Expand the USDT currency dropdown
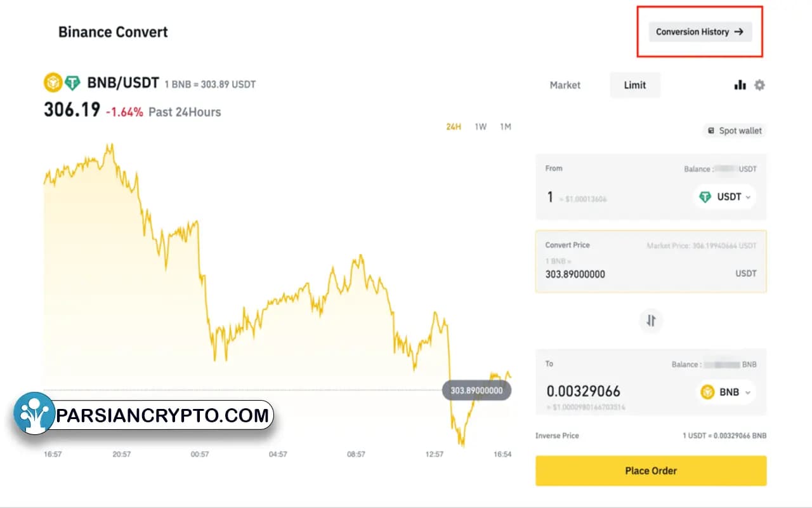The width and height of the screenshot is (812, 508). click(x=724, y=197)
